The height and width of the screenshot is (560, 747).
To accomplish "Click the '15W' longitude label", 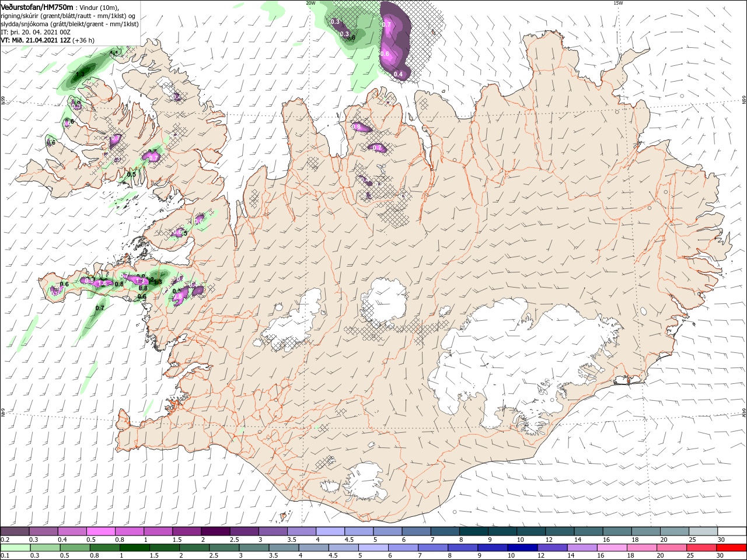I will [x=618, y=3].
